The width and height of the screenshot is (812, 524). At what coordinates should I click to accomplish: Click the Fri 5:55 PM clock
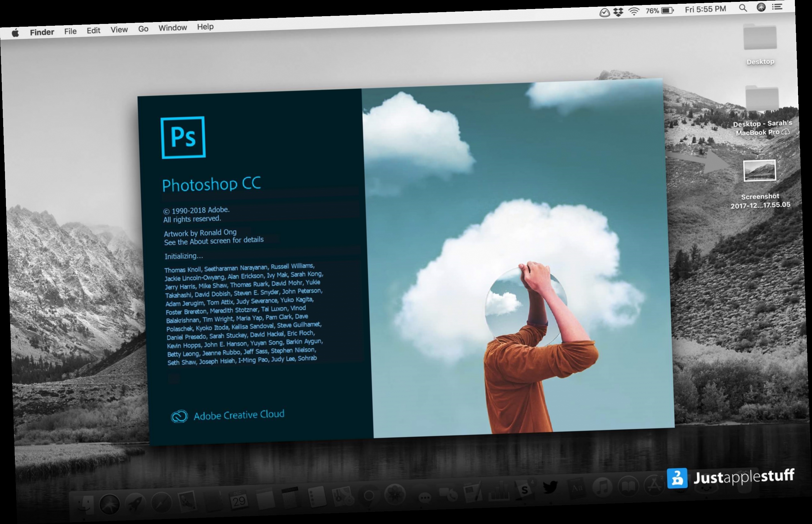(705, 9)
